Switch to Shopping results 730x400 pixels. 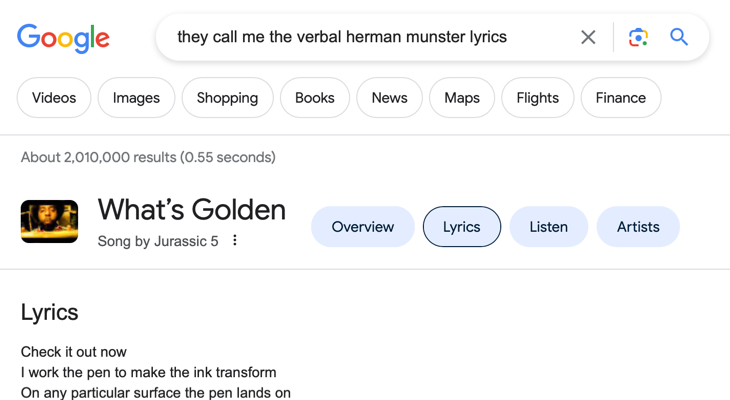pos(227,98)
